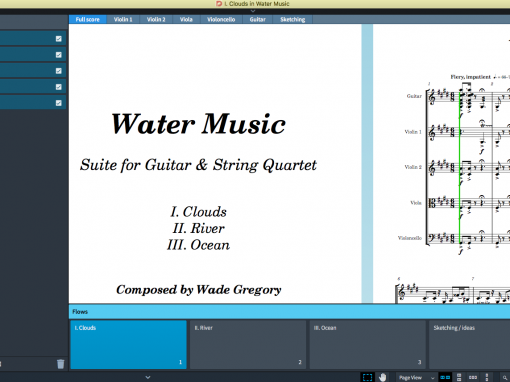Choose single pages vertical arrangement
This screenshot has height=382, width=510.
click(487, 377)
